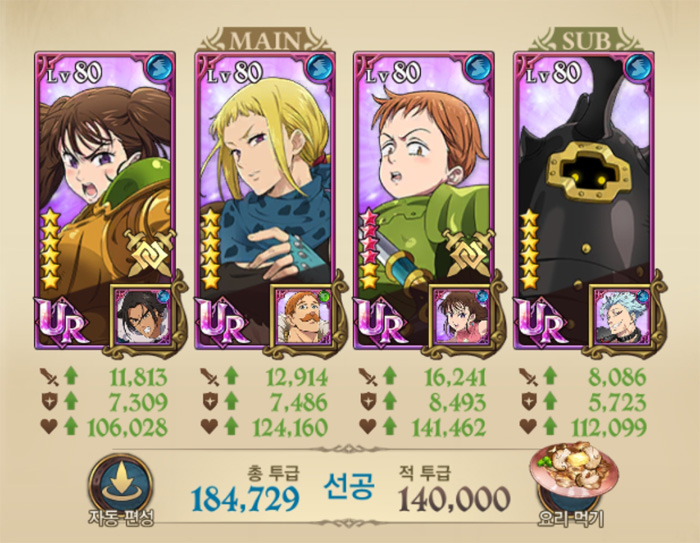
Task: Click the MAIN banner label
Action: 265,40
